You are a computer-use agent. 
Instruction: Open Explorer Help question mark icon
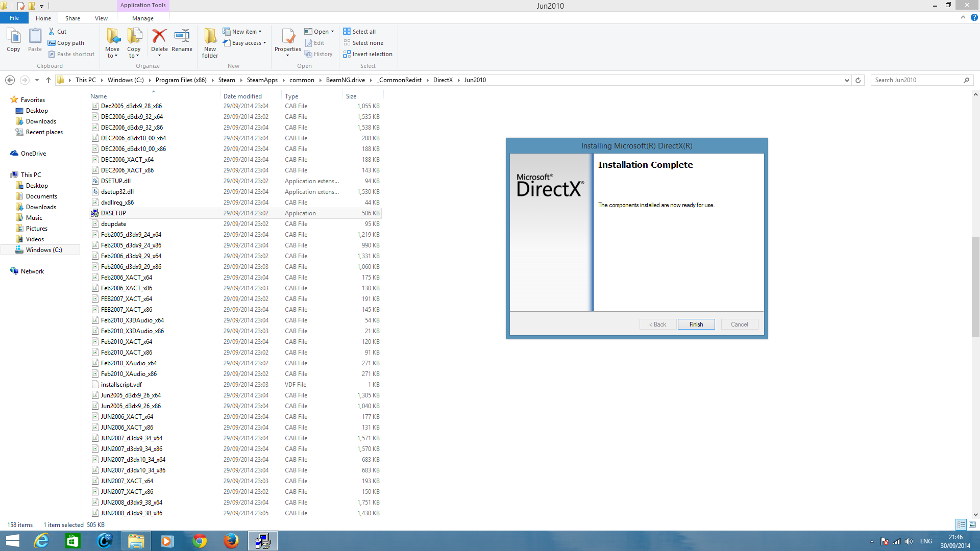pos(974,17)
